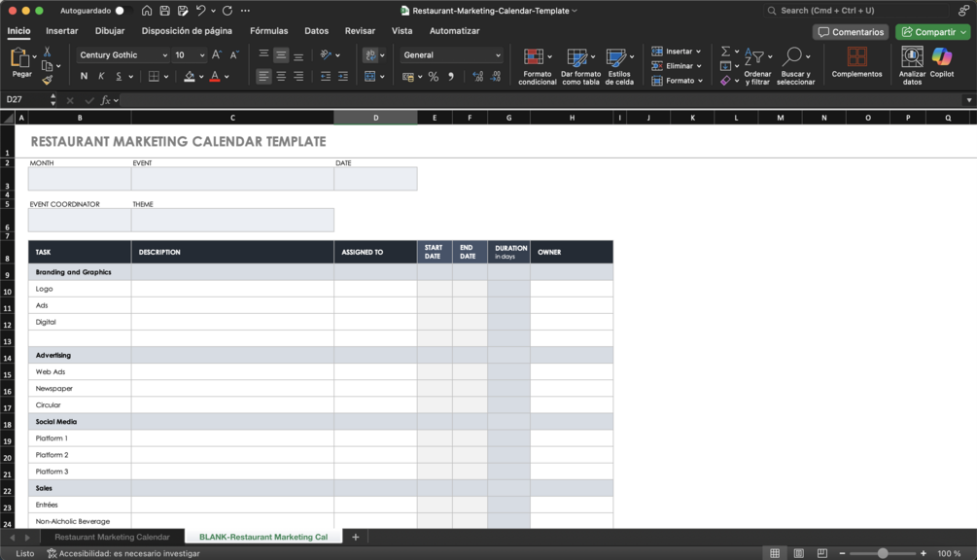Decrease the font size with the smaller A icon
Screen dimensions: 977x560
pyautogui.click(x=234, y=54)
